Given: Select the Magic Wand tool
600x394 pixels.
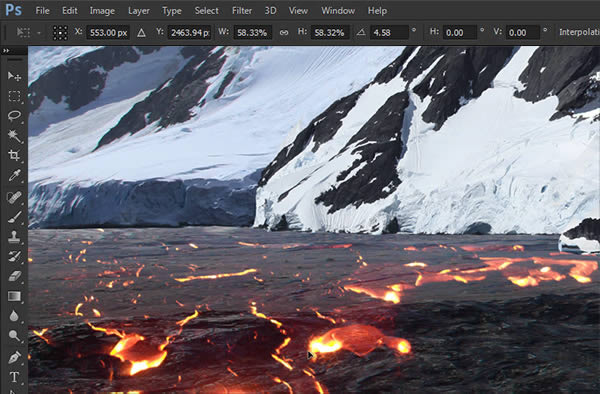Looking at the screenshot, I should 15,136.
